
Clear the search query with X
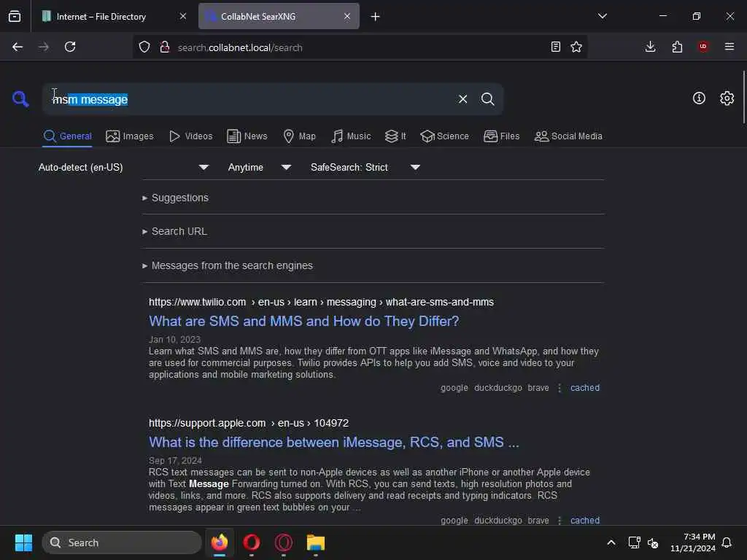(x=462, y=99)
